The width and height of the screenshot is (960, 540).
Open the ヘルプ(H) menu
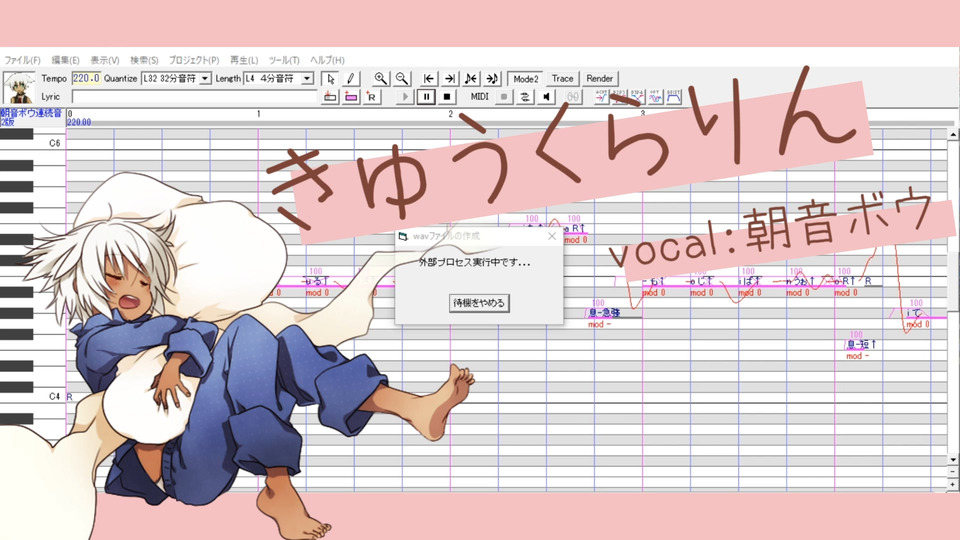point(327,60)
